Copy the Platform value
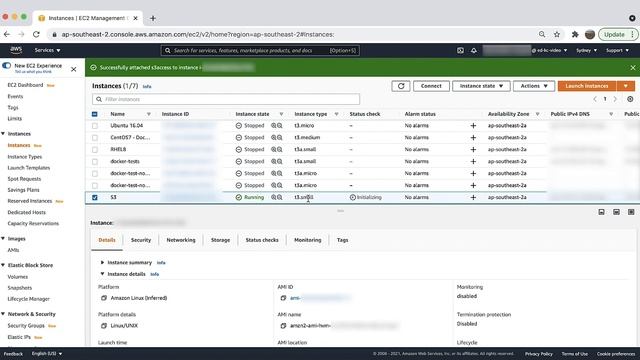Image resolution: width=640 pixels, height=360 pixels. pyautogui.click(x=104, y=298)
